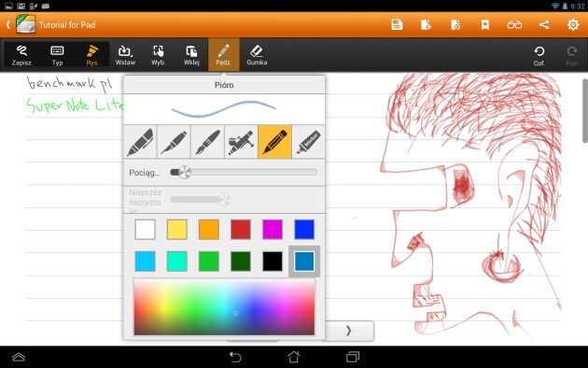Viewport: 588px width, 368px height.
Task: Pick the red color swatch
Action: [x=241, y=229]
